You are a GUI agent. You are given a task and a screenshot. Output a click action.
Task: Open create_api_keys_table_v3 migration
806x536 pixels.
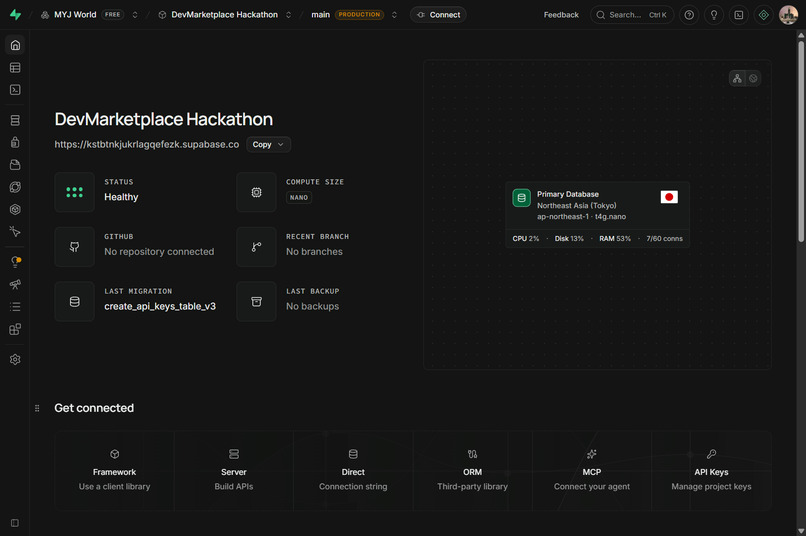point(160,306)
